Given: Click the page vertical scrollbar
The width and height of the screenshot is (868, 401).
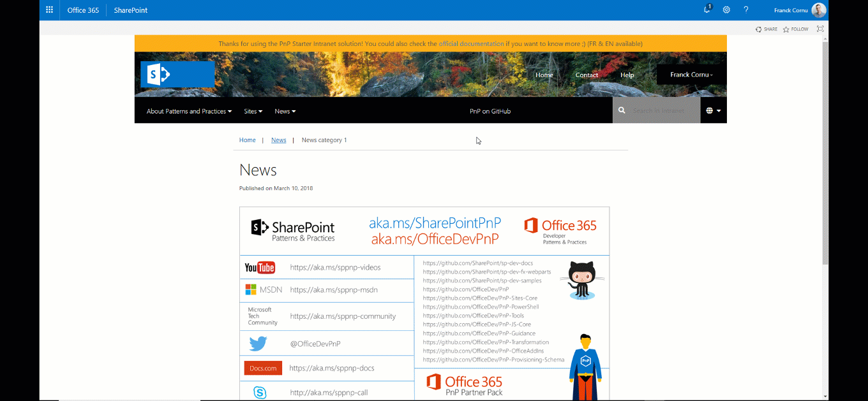Looking at the screenshot, I should click(825, 153).
